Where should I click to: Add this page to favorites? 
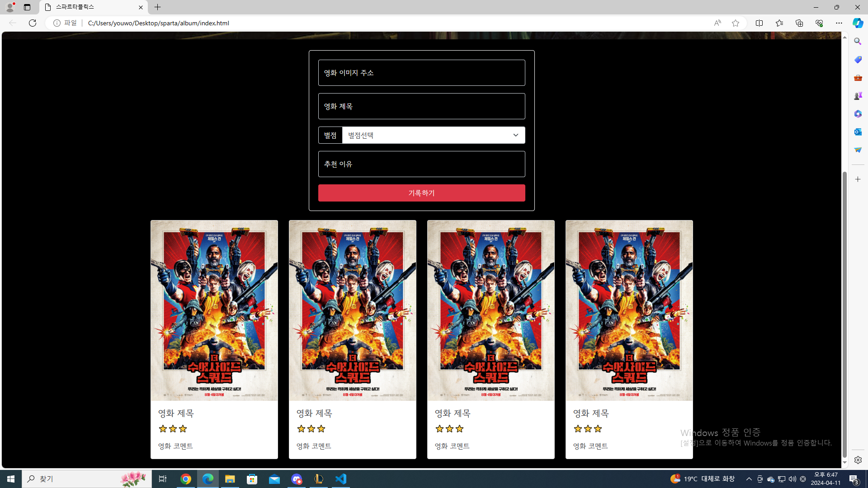point(736,23)
